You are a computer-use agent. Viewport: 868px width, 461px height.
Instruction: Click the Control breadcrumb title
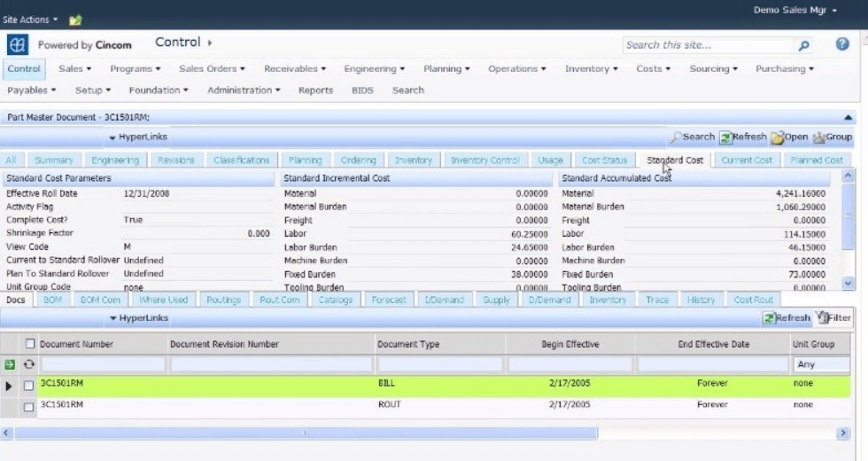click(178, 43)
